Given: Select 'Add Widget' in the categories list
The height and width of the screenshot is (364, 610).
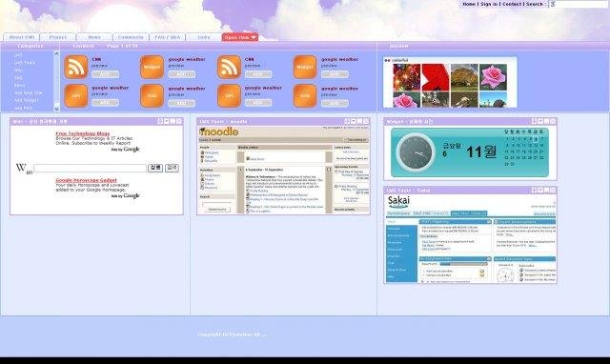Looking at the screenshot, I should click(x=27, y=100).
